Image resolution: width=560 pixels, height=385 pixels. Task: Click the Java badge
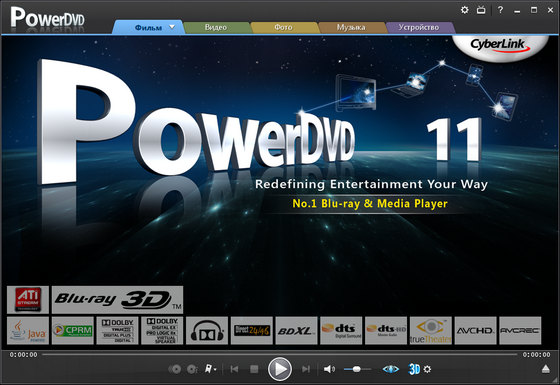click(x=28, y=330)
